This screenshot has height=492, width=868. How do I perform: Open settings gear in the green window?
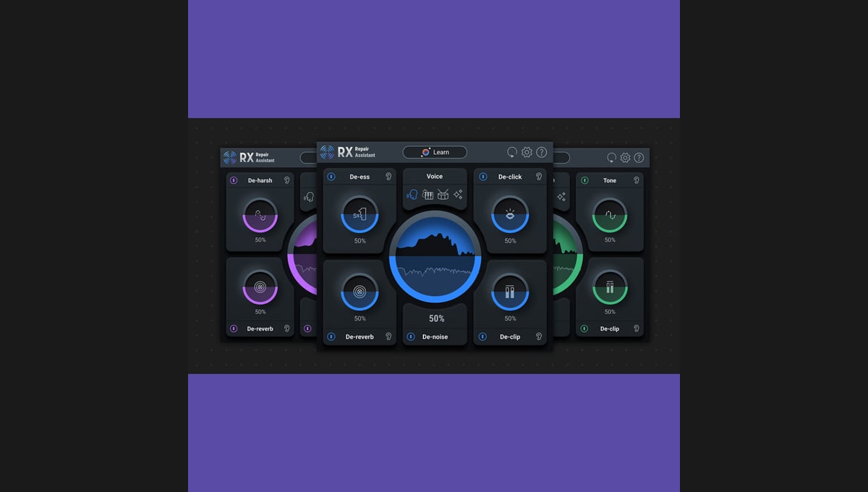tap(626, 158)
